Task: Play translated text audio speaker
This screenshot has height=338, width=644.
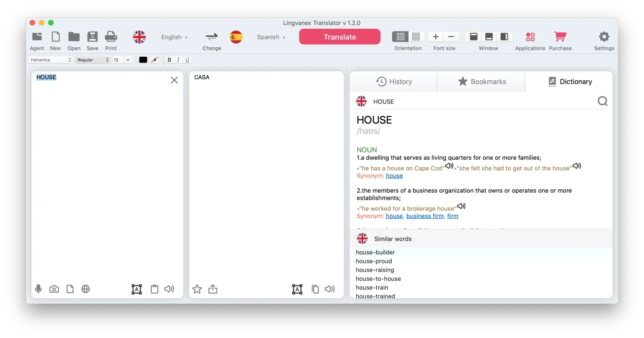Action: pos(330,289)
